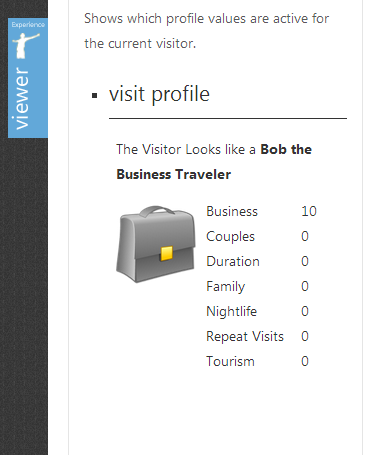Select the Duration profile label
This screenshot has height=455, width=371.
point(233,261)
